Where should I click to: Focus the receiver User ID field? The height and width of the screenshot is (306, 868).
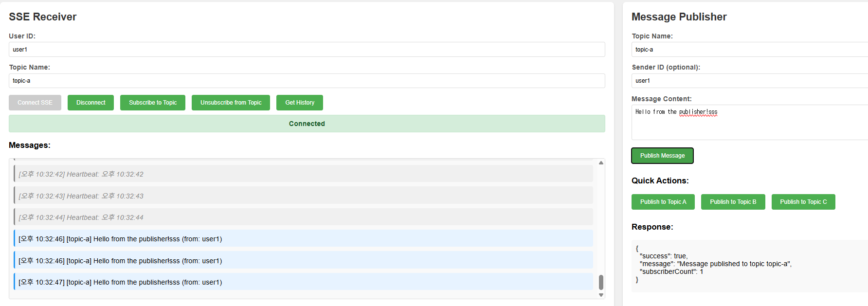point(307,50)
